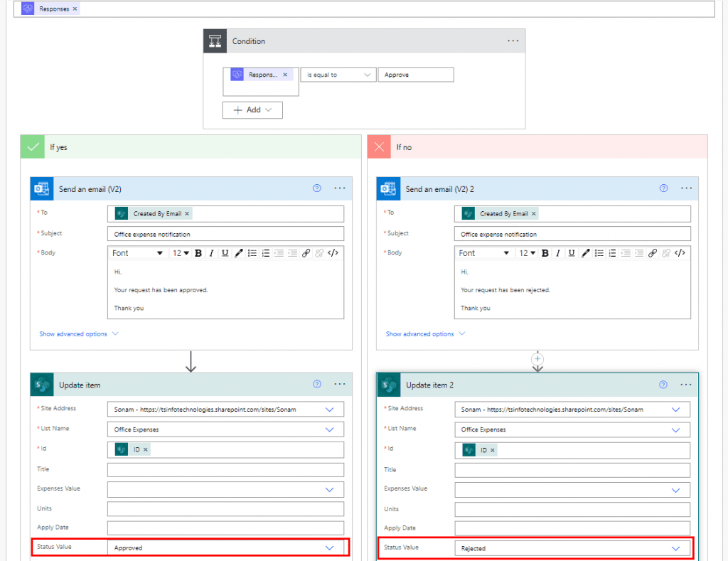Screen dimensions: 728x561
Task: Open Font dropdown in If yes email body
Action: tap(137, 253)
